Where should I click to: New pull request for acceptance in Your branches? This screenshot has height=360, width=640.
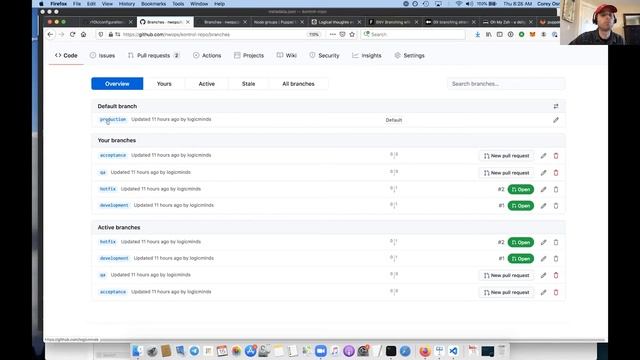pyautogui.click(x=507, y=156)
